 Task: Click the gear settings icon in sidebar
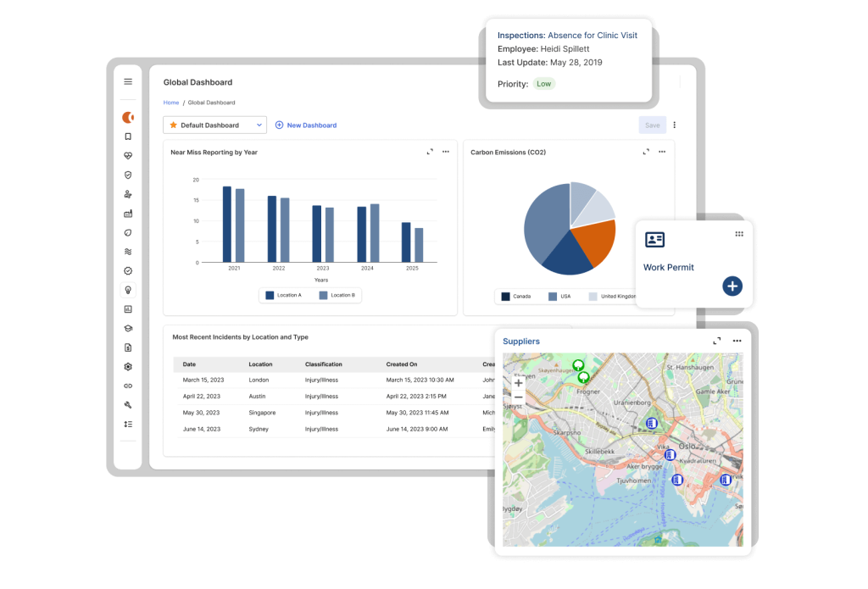coord(128,367)
